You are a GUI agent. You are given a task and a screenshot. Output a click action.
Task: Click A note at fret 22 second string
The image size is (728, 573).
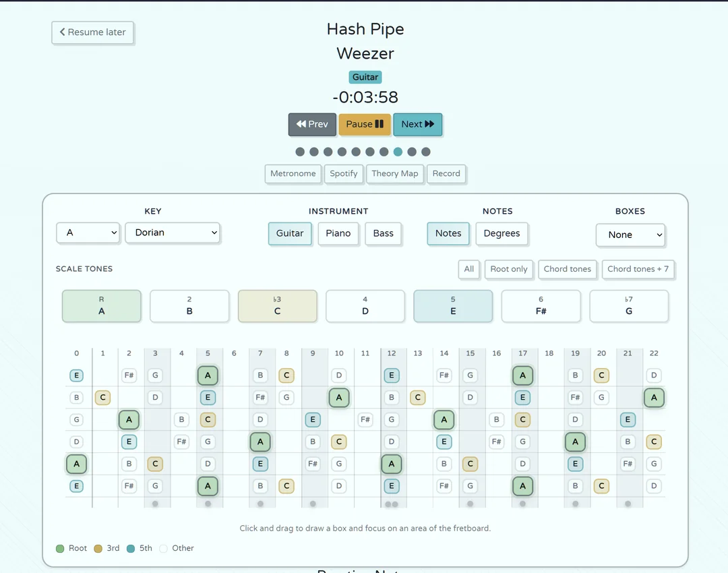(654, 398)
